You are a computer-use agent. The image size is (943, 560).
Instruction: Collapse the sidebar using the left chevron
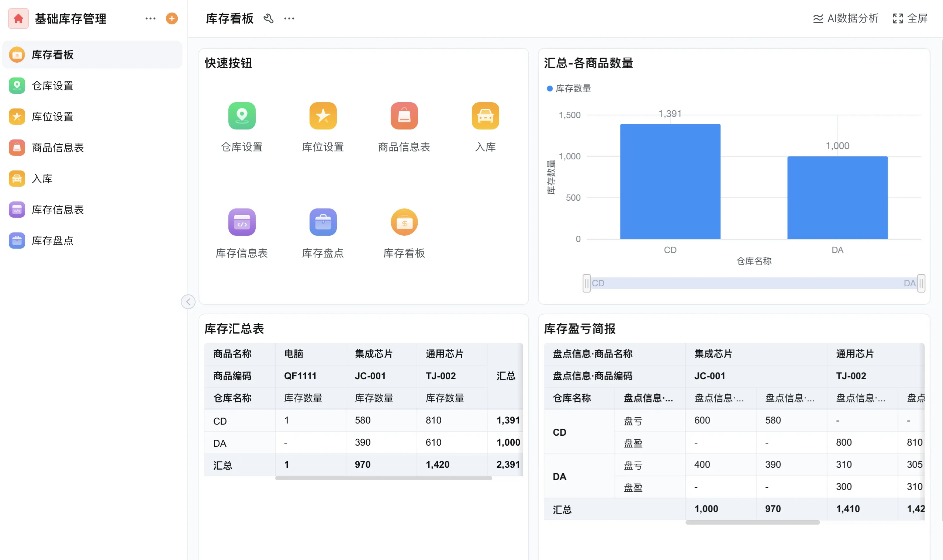click(x=188, y=301)
